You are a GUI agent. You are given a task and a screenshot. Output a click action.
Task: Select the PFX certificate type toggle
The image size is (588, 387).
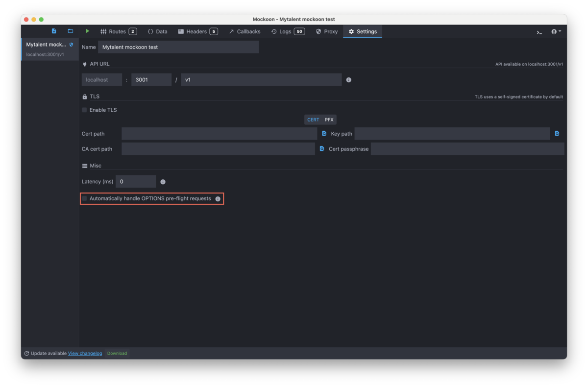(329, 120)
